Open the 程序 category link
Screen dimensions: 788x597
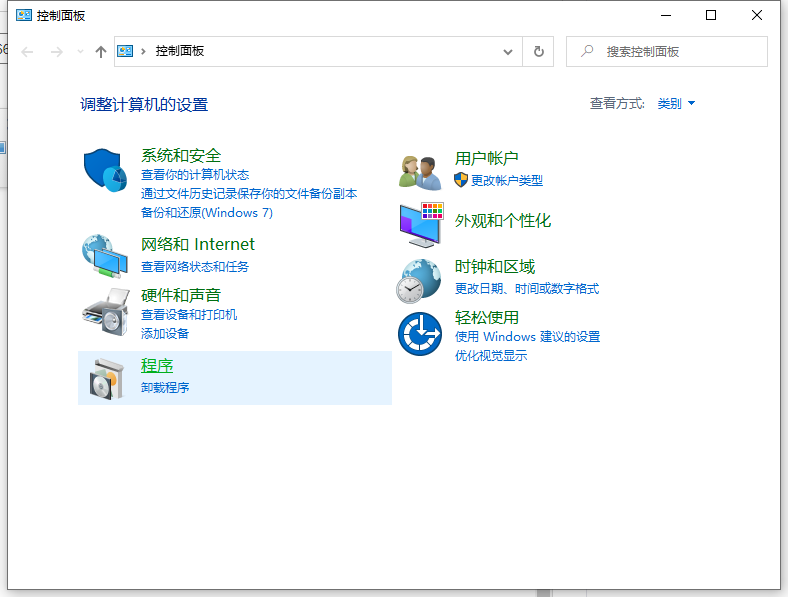(x=157, y=366)
